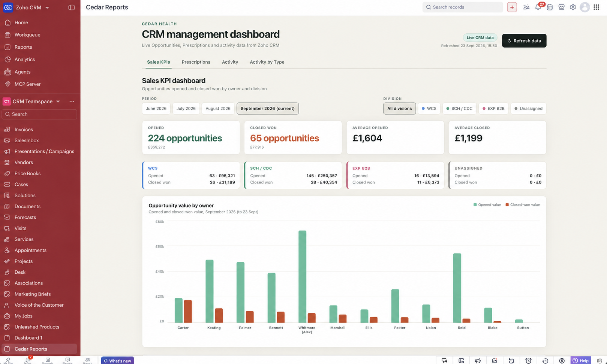This screenshot has width=607, height=364.
Task: Filter by WCS division
Action: click(x=429, y=109)
